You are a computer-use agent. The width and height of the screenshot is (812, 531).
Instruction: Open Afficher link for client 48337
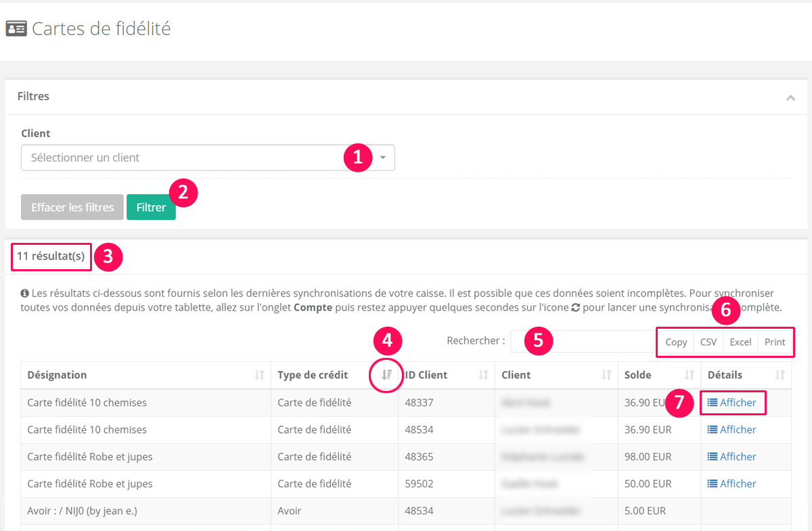731,402
